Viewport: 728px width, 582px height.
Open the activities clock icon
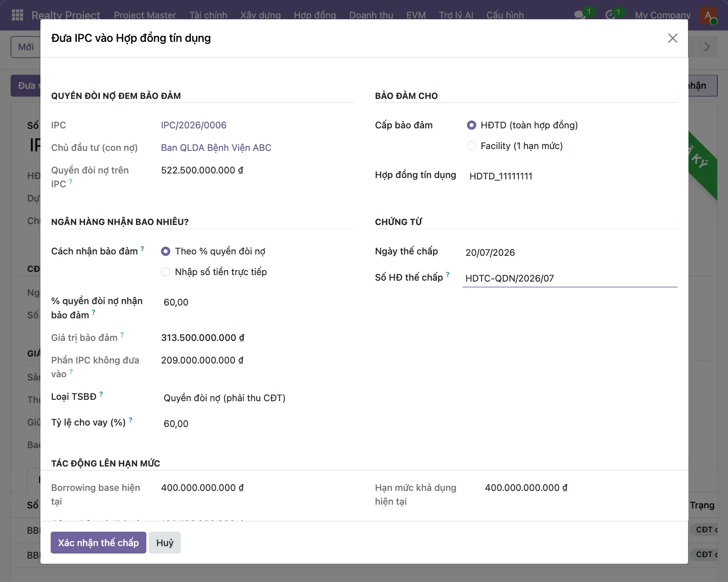pos(610,15)
